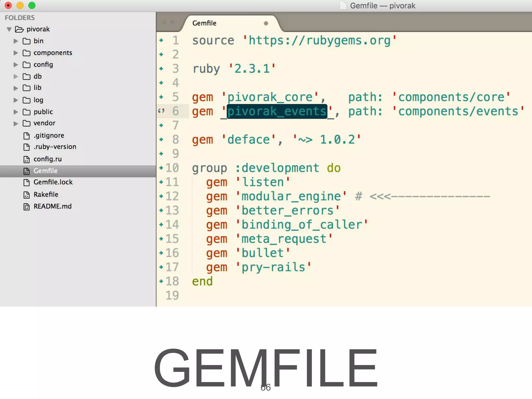Go forward using the tab bar right arrow
Image resolution: width=532 pixels, height=399 pixels.
(173, 22)
